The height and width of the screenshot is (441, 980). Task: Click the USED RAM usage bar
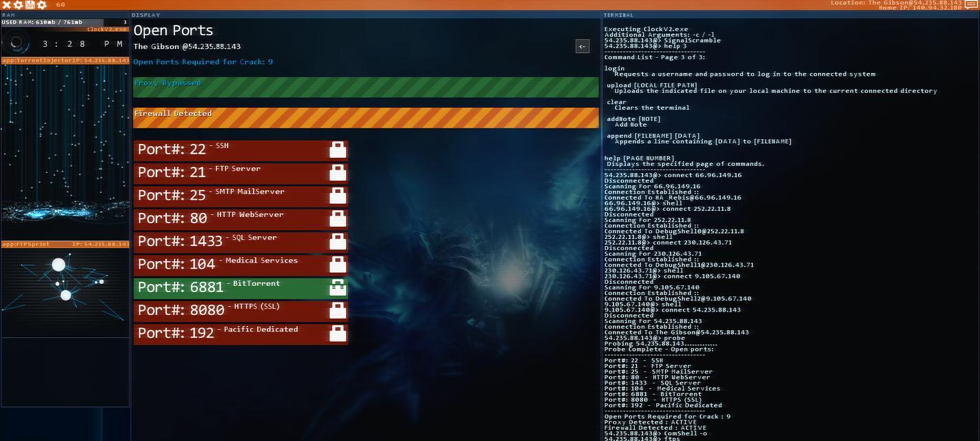[x=65, y=22]
